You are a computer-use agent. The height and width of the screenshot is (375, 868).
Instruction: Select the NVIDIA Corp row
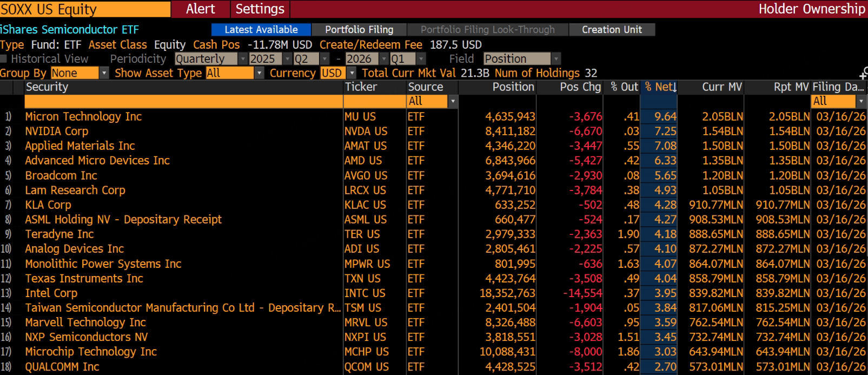[434, 131]
